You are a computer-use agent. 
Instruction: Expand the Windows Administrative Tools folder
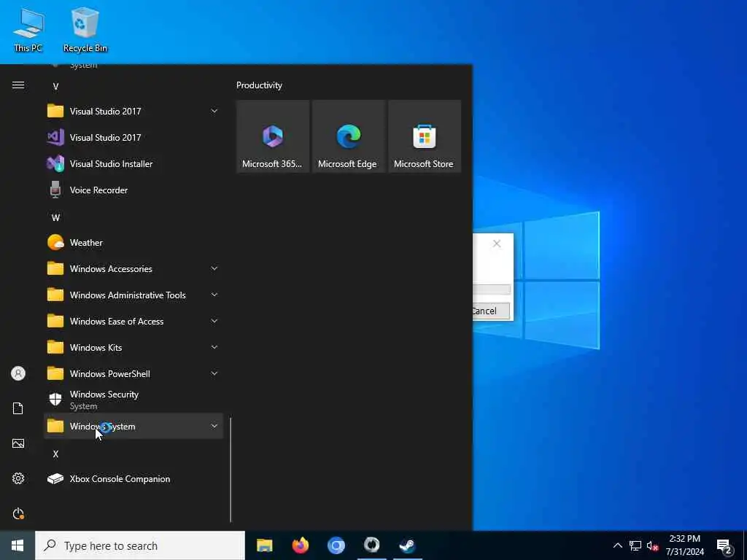pyautogui.click(x=133, y=295)
